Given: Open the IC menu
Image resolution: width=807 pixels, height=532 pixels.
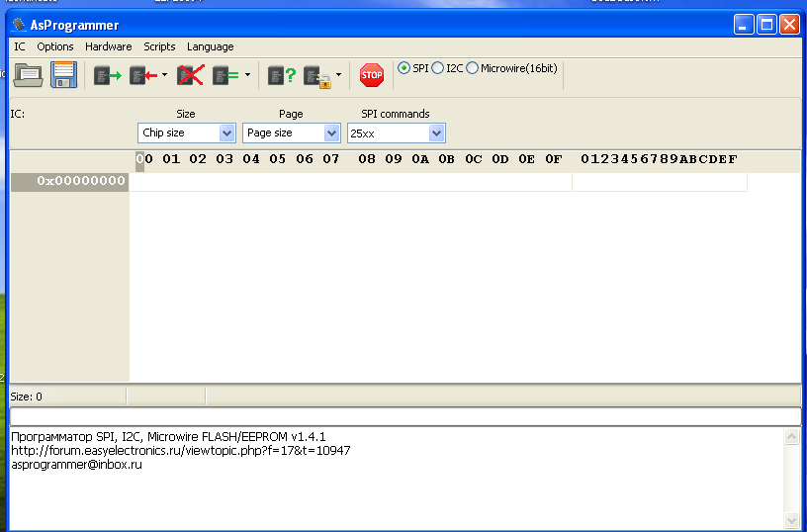Looking at the screenshot, I should tap(20, 46).
